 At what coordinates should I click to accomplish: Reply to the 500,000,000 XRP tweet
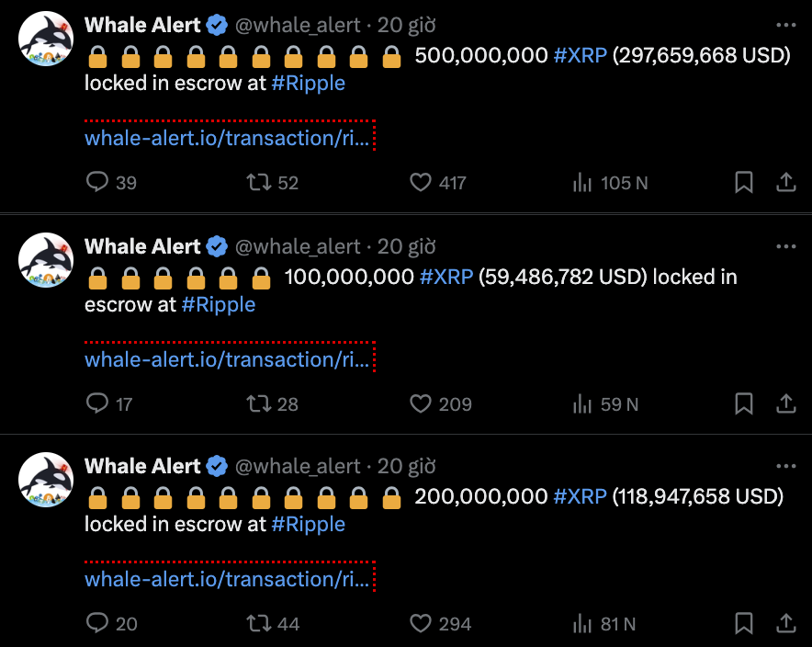click(x=97, y=182)
